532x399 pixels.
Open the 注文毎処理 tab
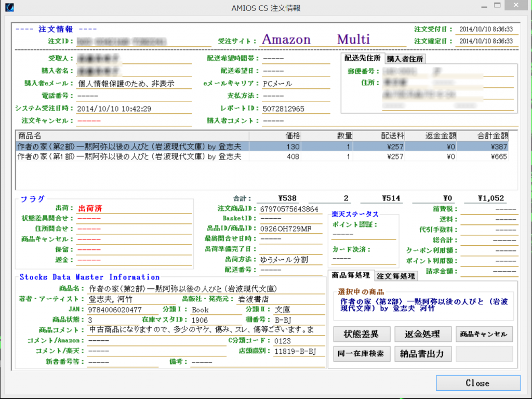point(396,276)
